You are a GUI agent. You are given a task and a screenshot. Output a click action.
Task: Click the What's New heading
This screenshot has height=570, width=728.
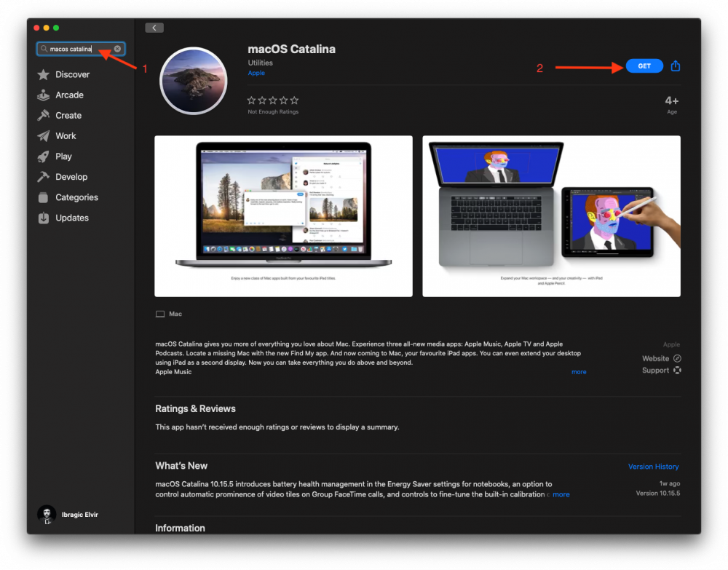181,466
